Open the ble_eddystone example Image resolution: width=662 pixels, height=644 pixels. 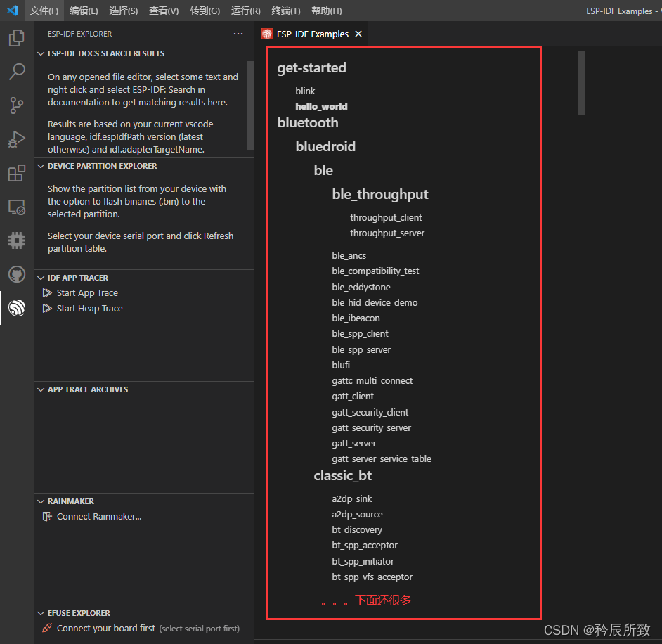[x=361, y=287]
